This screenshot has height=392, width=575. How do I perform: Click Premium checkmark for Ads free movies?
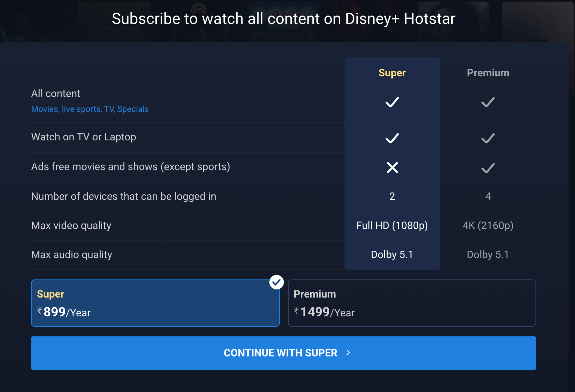pos(488,168)
